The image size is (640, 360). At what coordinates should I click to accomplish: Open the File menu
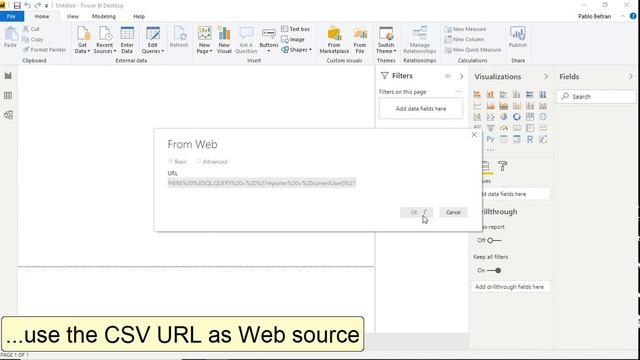(x=11, y=16)
